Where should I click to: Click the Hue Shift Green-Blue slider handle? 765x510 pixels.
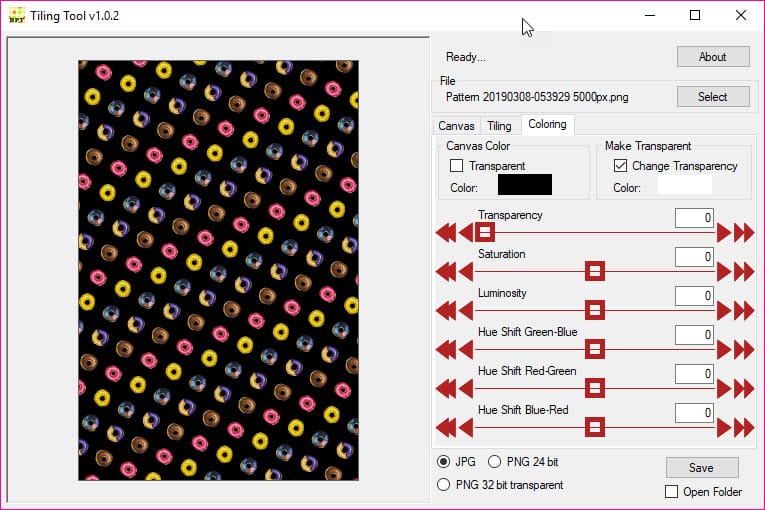[595, 349]
